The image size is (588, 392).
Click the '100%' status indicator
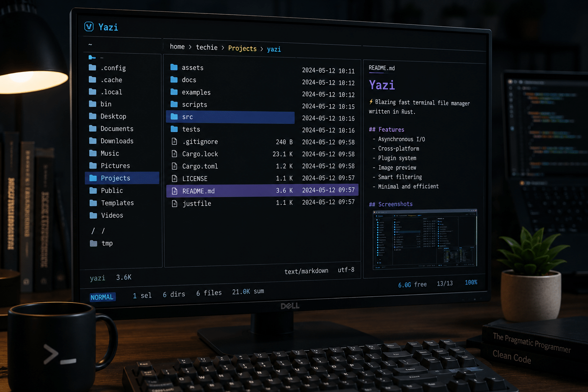(x=471, y=282)
